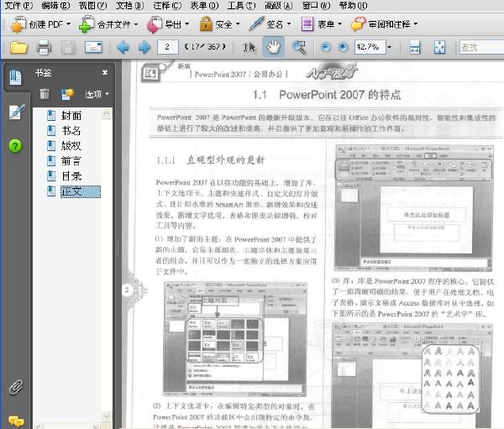Viewport: 504px width, 429px height.
Task: Open the signatures panel icon
Action: (x=17, y=112)
